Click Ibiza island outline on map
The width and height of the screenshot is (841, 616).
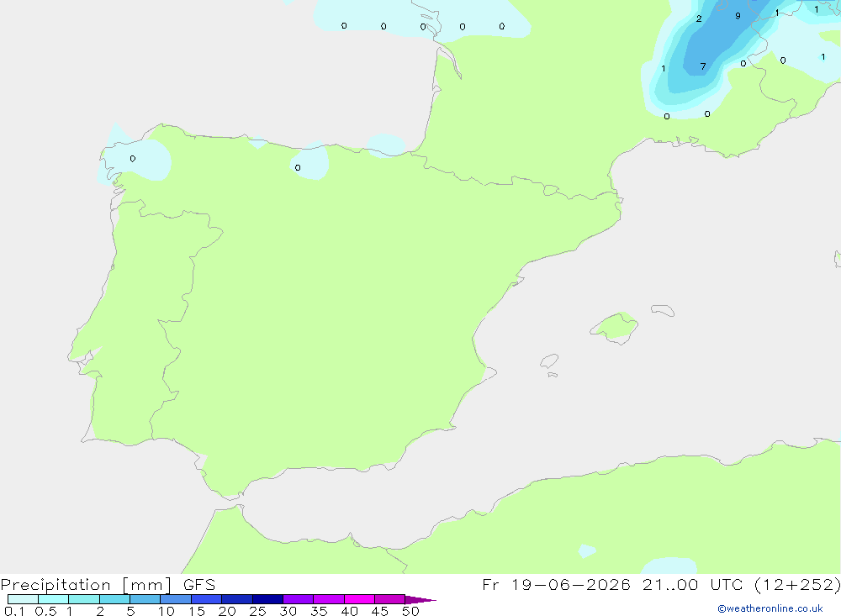(549, 361)
